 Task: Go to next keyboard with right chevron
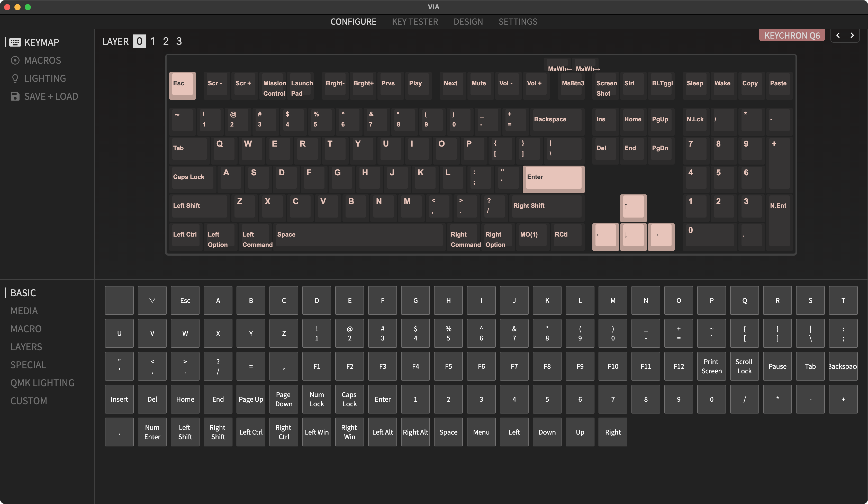click(852, 35)
